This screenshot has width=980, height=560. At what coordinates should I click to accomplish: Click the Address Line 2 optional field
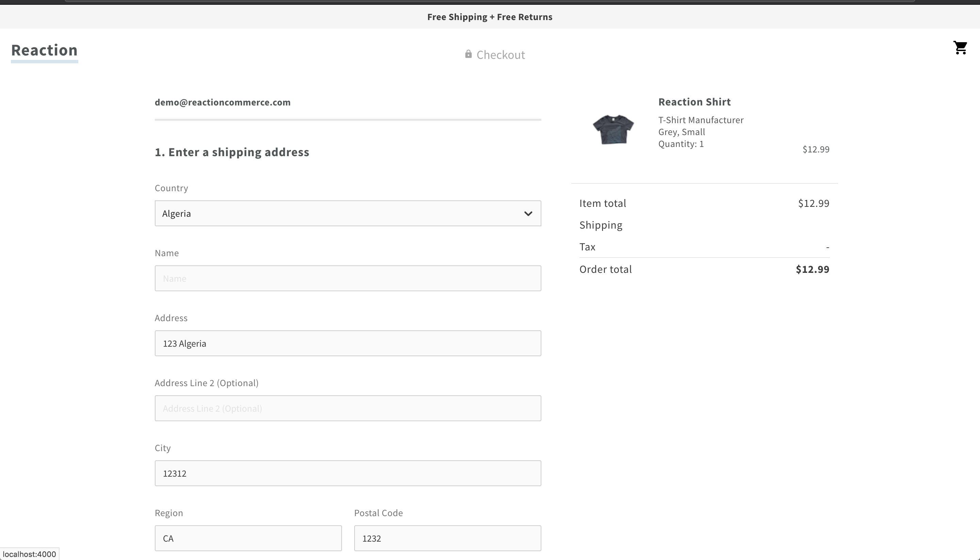(347, 408)
